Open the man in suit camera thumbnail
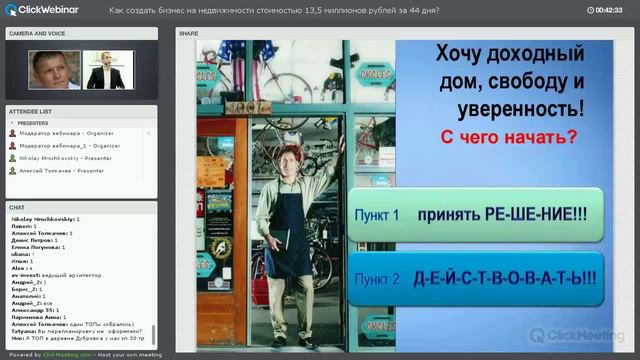The image size is (640, 360). pyautogui.click(x=108, y=70)
